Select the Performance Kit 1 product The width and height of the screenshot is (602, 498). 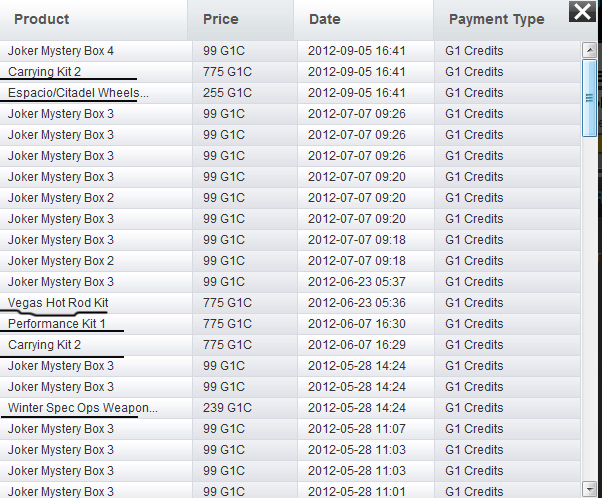tap(56, 324)
